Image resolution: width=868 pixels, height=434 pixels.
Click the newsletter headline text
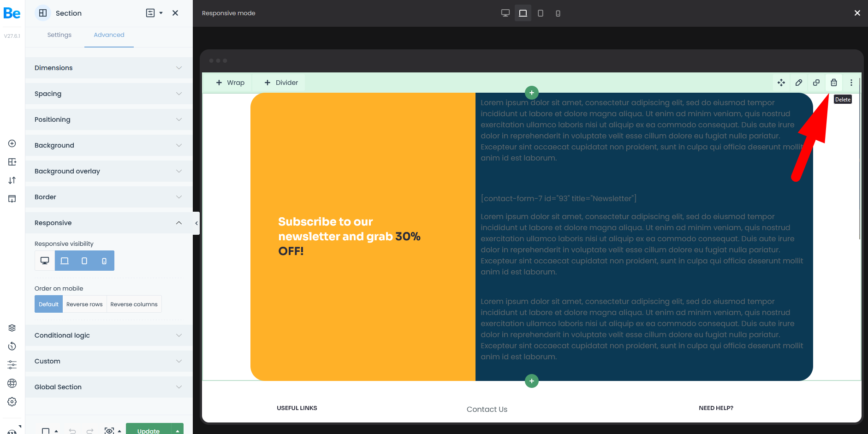[349, 236]
